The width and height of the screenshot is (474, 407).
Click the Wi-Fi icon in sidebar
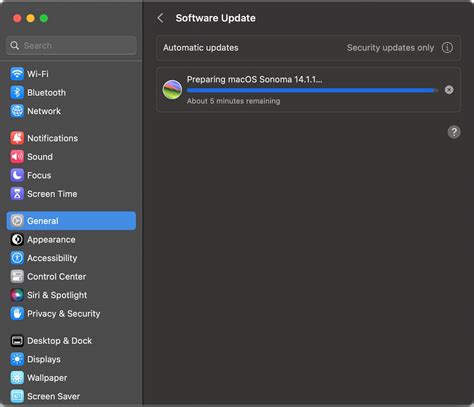[17, 74]
